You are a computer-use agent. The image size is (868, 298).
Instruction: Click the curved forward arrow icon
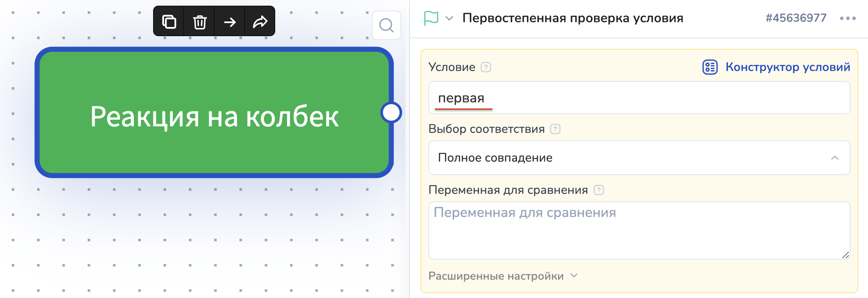(x=260, y=21)
